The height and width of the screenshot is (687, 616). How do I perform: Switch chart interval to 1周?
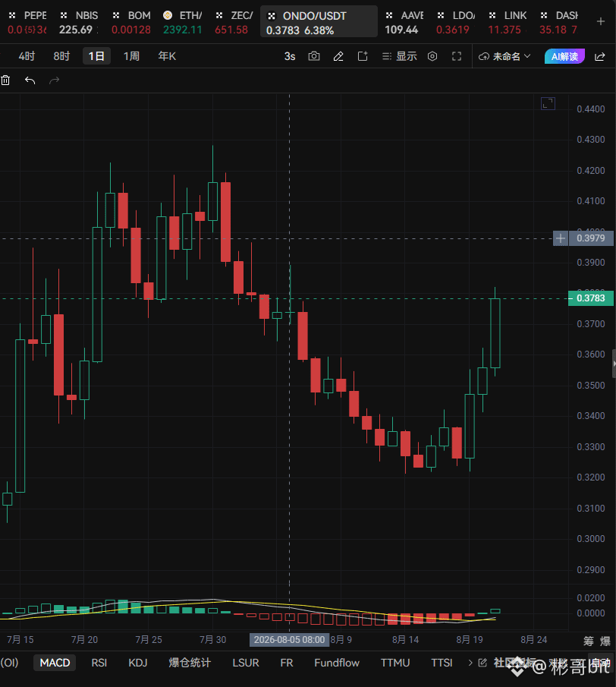[x=131, y=56]
